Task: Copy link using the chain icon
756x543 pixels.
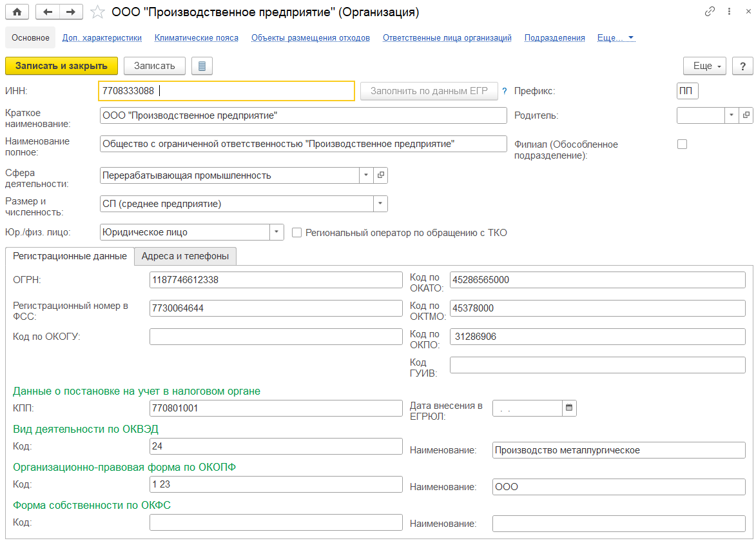Action: (710, 12)
